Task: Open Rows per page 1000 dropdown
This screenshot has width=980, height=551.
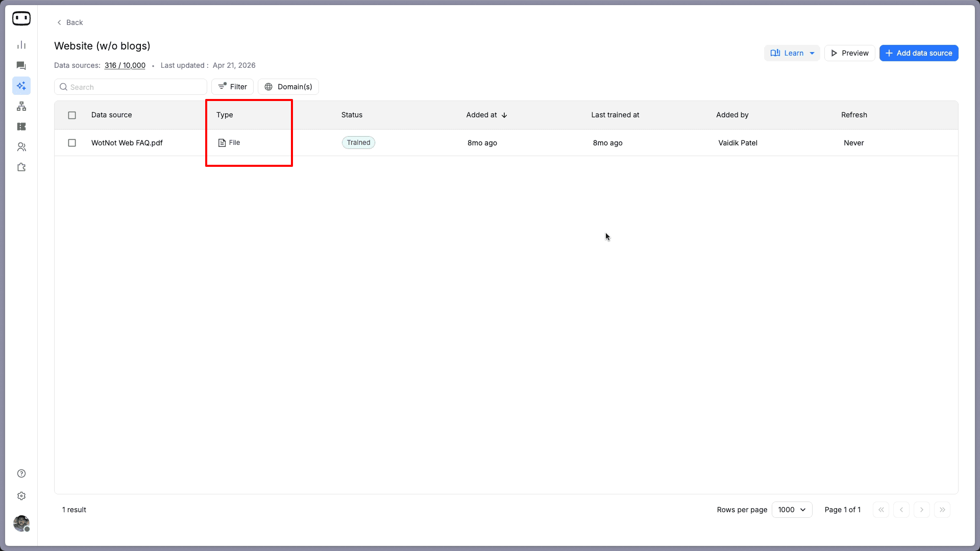Action: pos(792,510)
